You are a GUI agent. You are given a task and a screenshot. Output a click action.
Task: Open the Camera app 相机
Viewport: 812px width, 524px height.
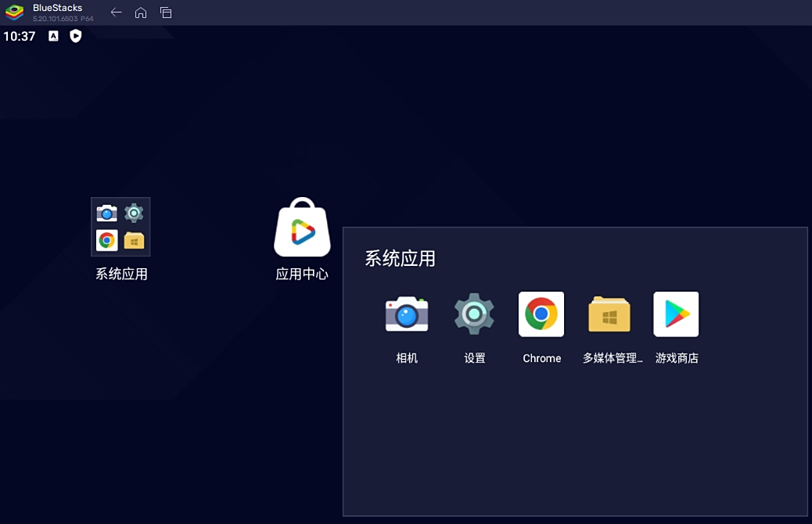tap(406, 314)
